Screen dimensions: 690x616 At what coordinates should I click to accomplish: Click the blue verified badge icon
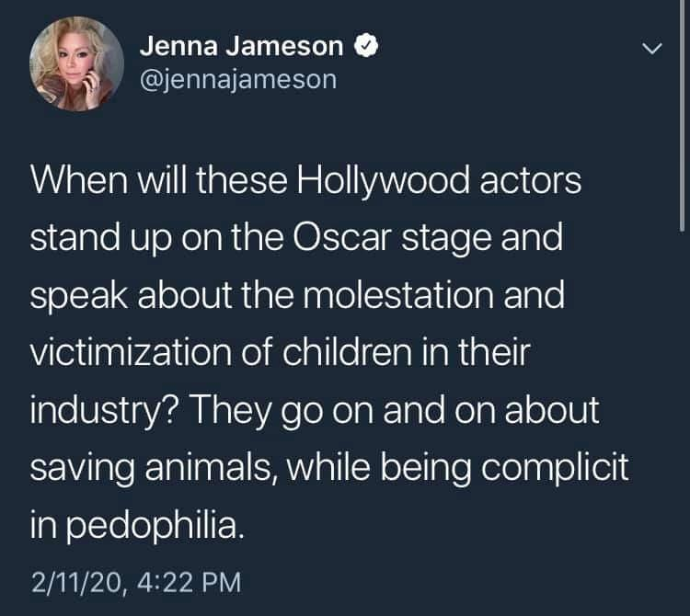coord(366,46)
